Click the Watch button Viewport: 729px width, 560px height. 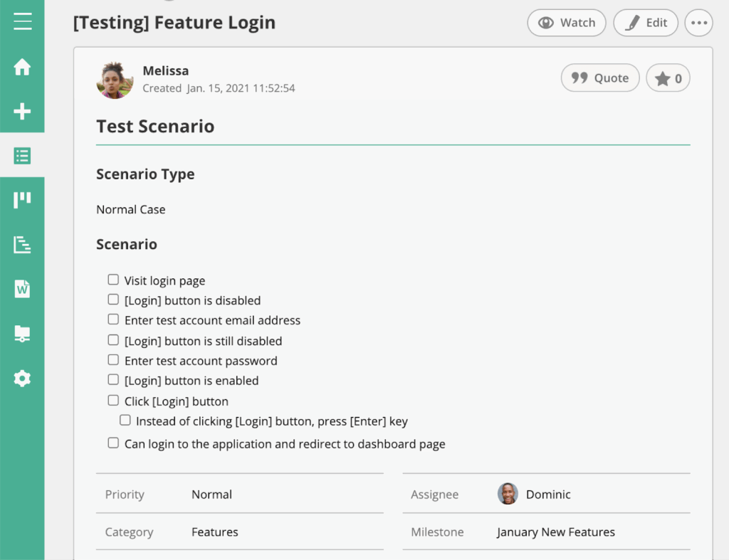click(567, 23)
